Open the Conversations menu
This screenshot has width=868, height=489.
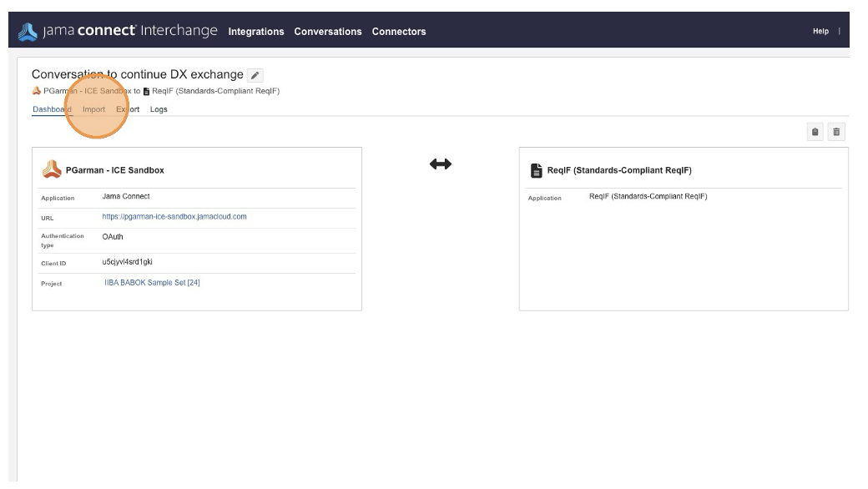328,32
